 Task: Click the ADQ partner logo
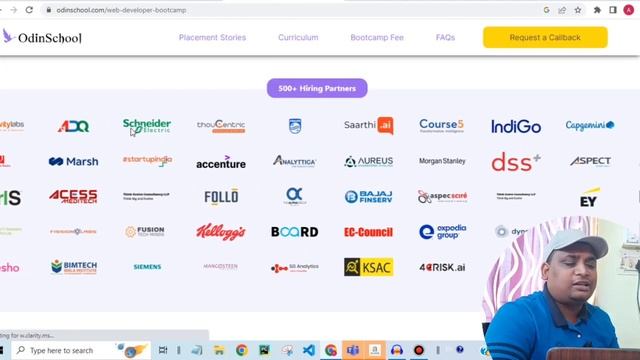click(73, 127)
